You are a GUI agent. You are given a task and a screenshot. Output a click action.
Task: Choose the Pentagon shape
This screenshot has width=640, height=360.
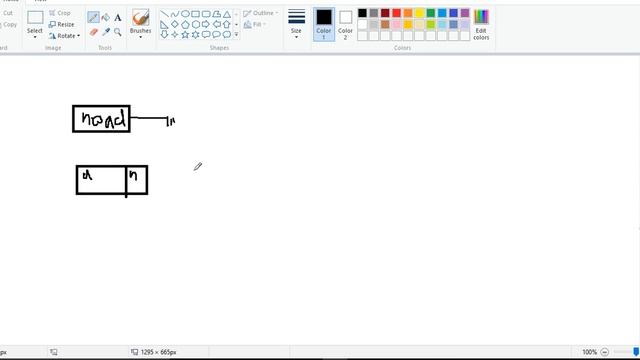(x=185, y=24)
